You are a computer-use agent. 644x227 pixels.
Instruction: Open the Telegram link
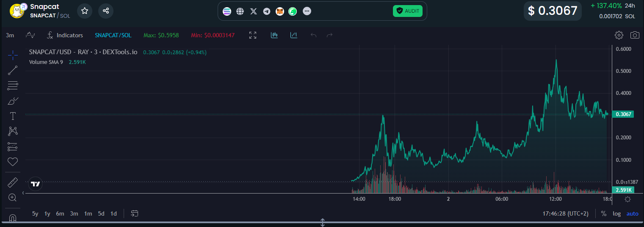267,11
